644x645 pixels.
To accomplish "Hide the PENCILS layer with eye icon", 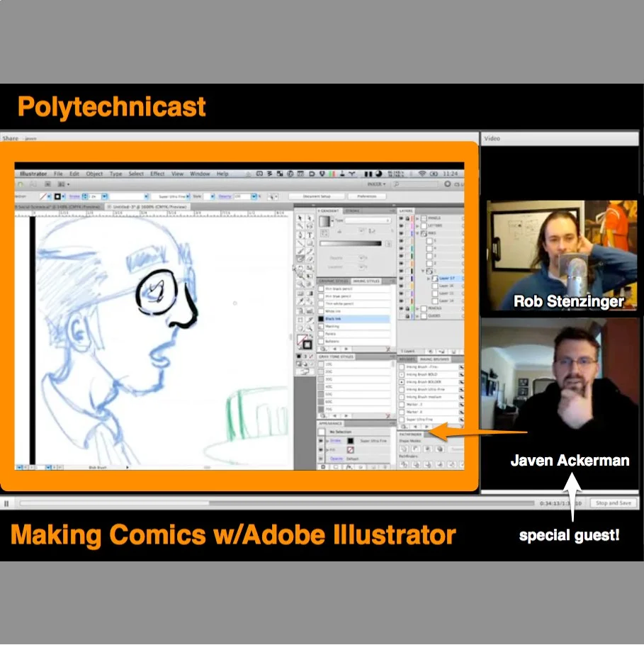I will 402,308.
